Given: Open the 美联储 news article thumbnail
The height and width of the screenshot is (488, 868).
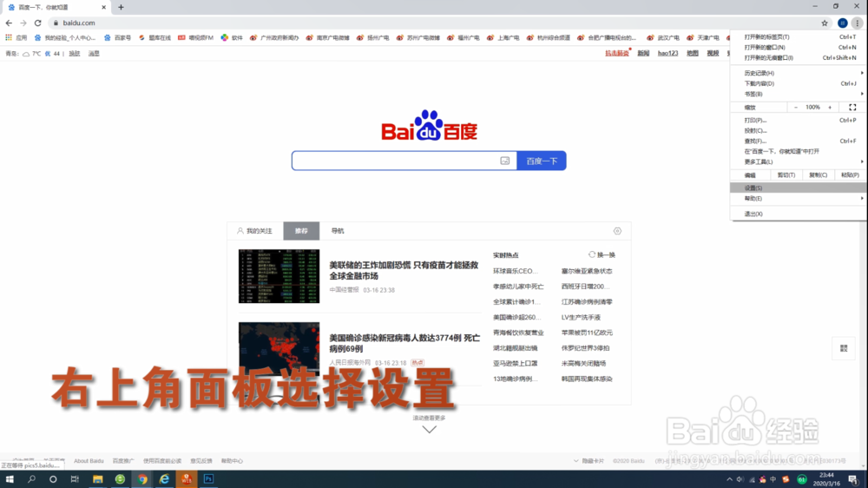Looking at the screenshot, I should (279, 276).
